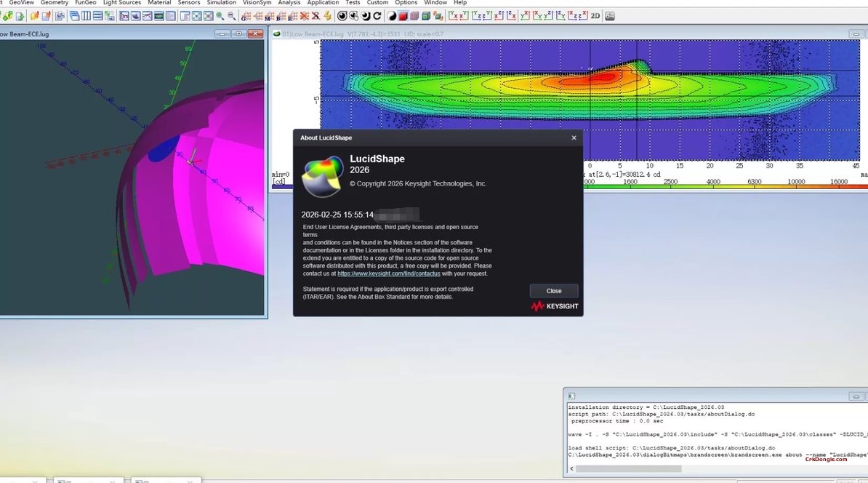Image resolution: width=868 pixels, height=483 pixels.
Task: Click the scissors cut rays icon
Action: tap(316, 16)
